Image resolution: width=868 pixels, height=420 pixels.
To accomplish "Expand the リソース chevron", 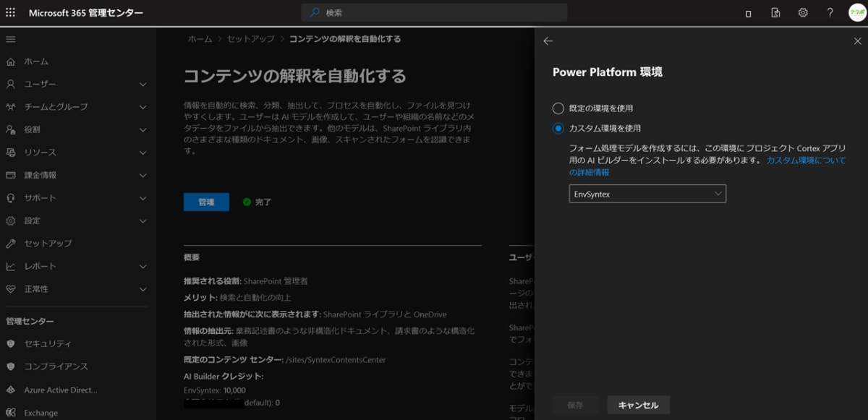I will (x=142, y=153).
